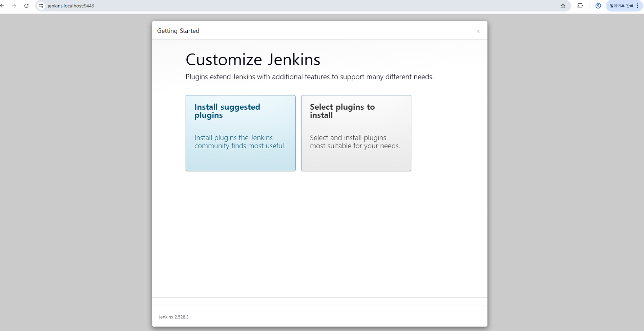Choose Install suggested plugins
The image size is (644, 331).
(241, 133)
